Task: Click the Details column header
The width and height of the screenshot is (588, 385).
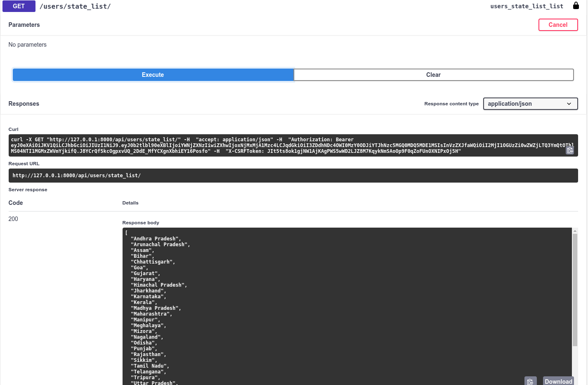Action: [130, 203]
